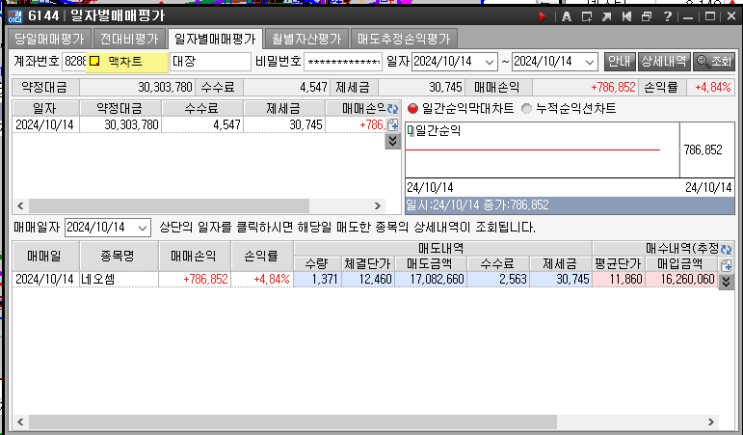Click the 종목명 column header

[x=118, y=256]
